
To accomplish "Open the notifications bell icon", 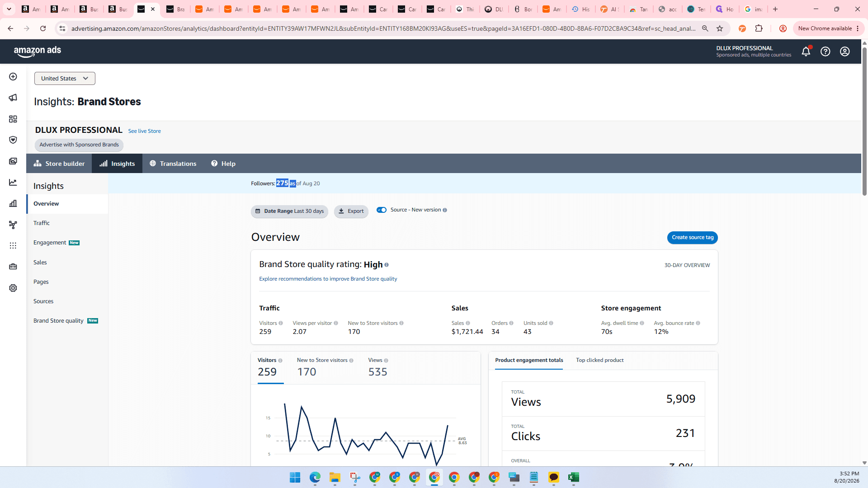I will (806, 52).
